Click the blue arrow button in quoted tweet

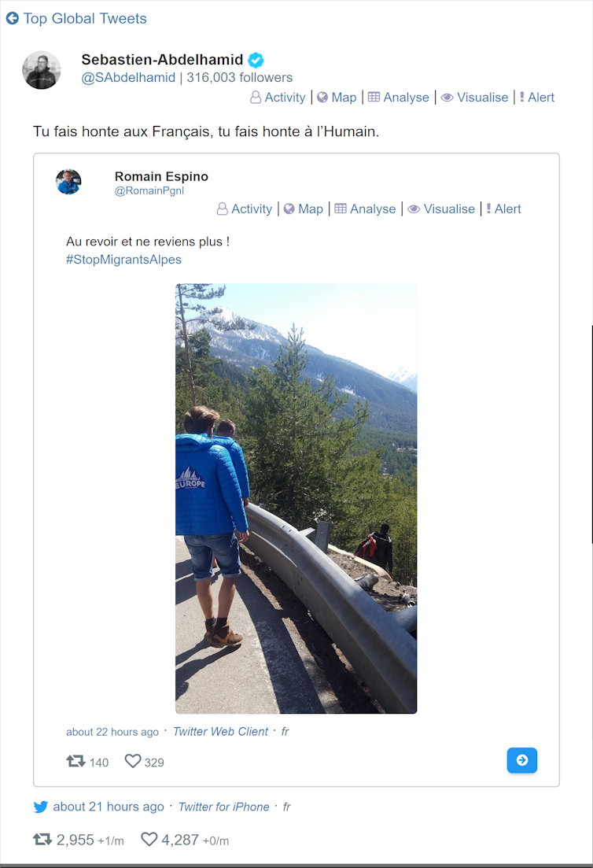(x=522, y=760)
